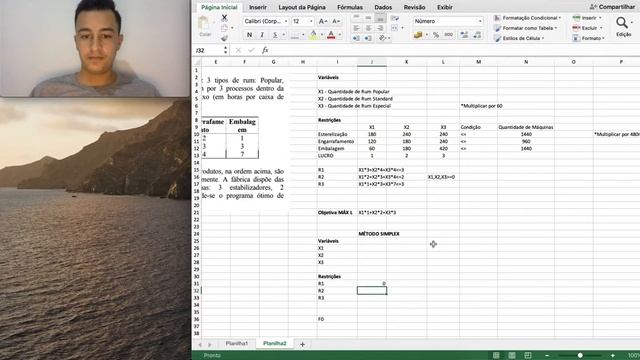The image size is (640, 360).
Task: Switch to Normal view in status bar
Action: [x=496, y=356]
